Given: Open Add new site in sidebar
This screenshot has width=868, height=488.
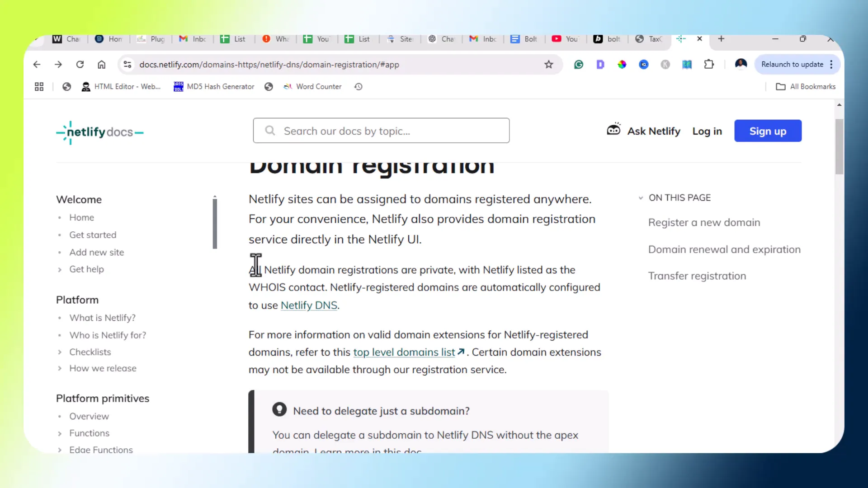Looking at the screenshot, I should [x=96, y=253].
